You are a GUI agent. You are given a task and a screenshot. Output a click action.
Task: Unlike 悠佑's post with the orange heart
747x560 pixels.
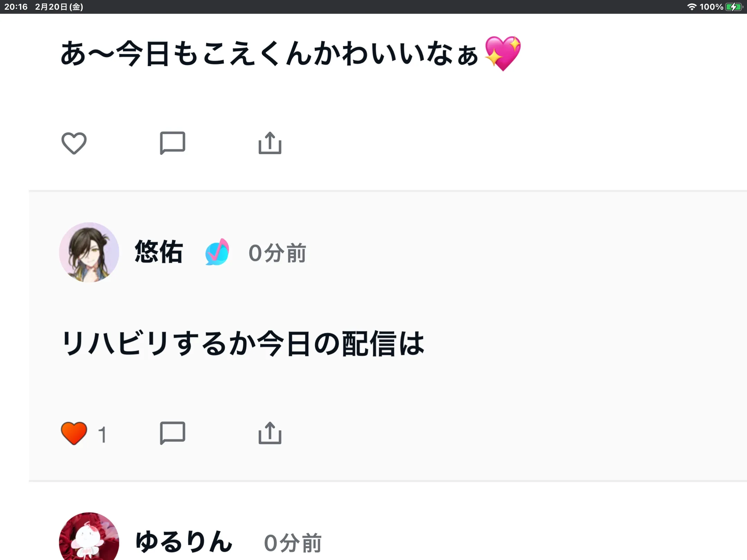[74, 433]
